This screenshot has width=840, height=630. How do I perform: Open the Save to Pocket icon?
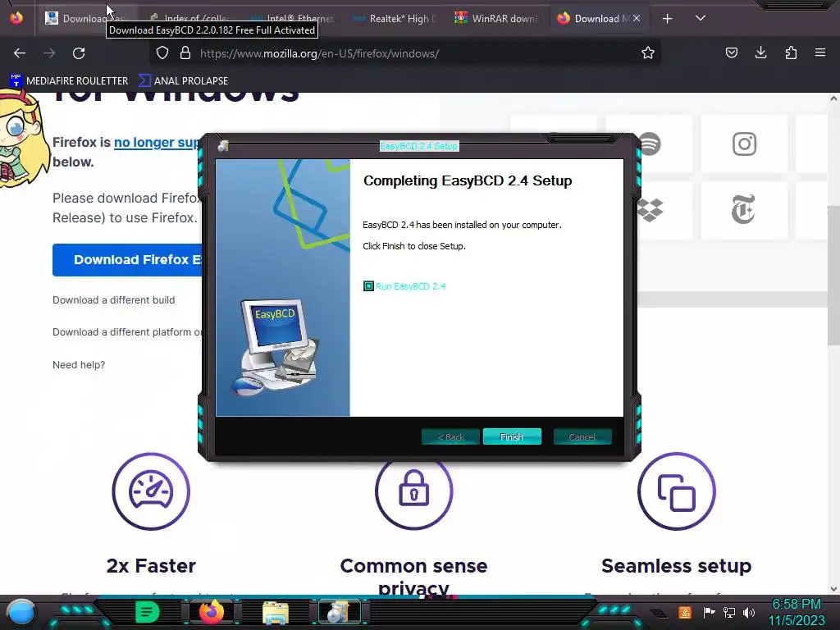pyautogui.click(x=731, y=53)
